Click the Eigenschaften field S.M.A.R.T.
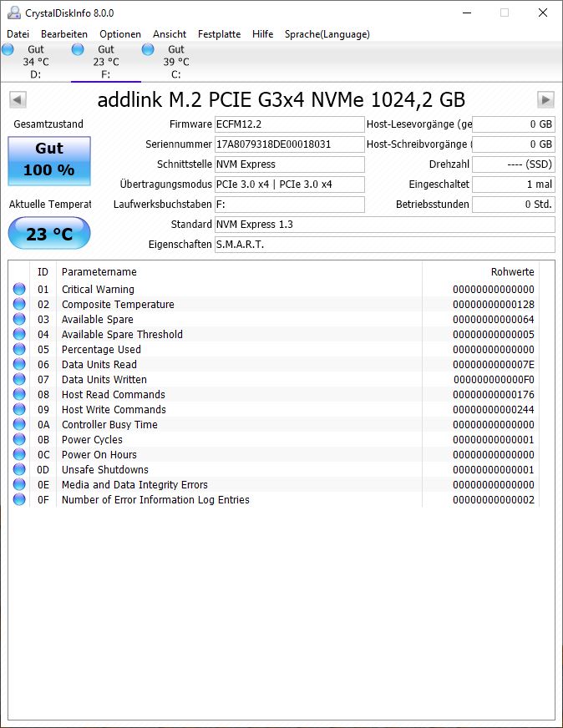 tap(384, 245)
